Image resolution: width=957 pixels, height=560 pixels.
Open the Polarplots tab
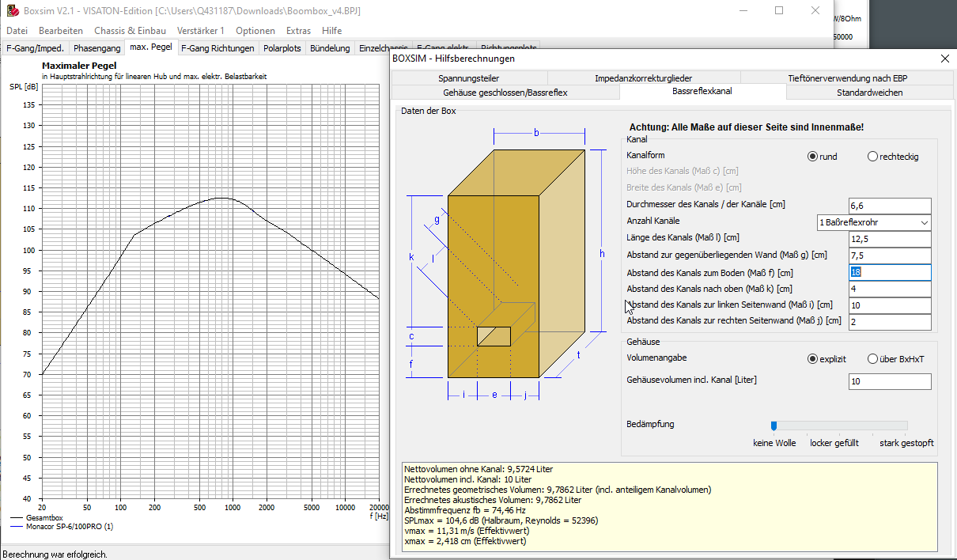282,48
